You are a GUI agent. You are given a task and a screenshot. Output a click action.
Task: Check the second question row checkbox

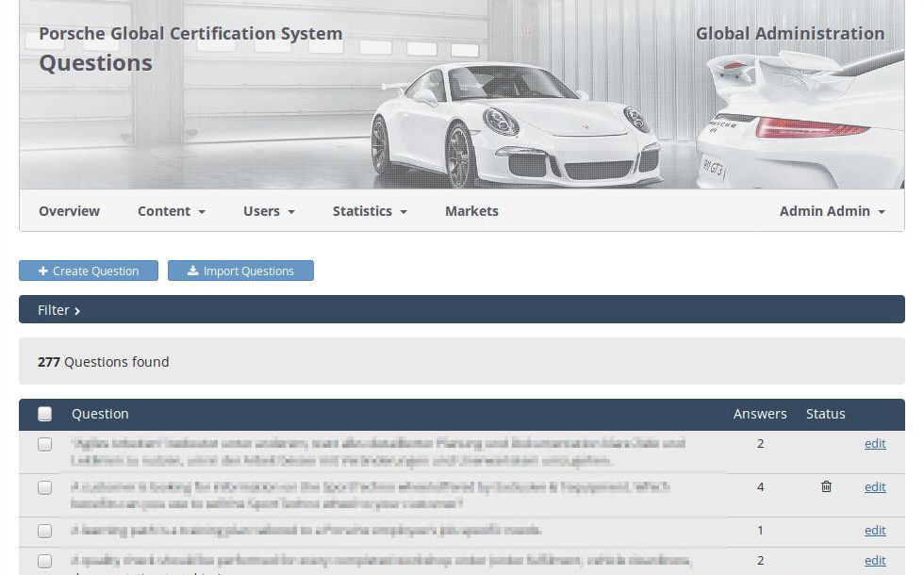pos(44,487)
